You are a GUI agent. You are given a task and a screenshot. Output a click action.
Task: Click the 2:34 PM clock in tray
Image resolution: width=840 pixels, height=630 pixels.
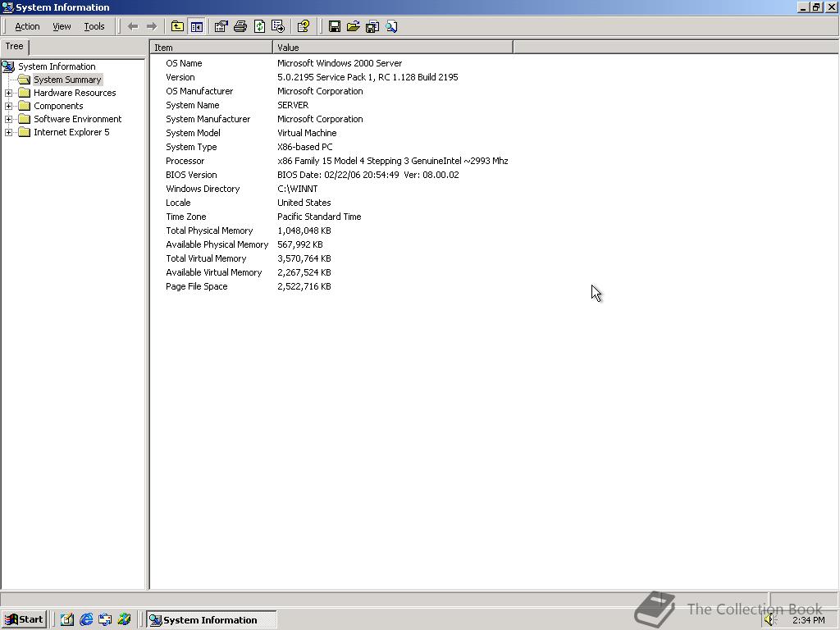[808, 620]
